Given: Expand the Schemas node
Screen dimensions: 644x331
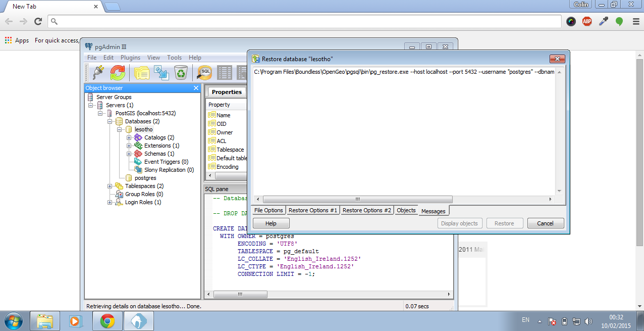Looking at the screenshot, I should point(129,154).
